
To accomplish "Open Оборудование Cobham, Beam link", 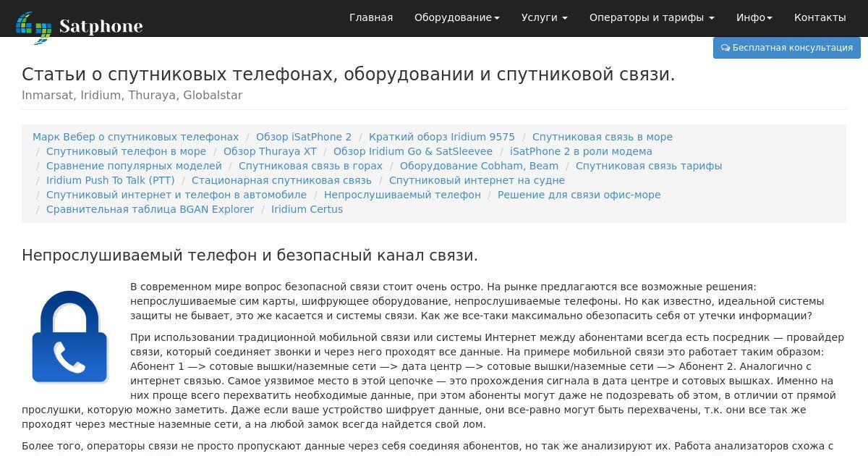I will click(479, 166).
